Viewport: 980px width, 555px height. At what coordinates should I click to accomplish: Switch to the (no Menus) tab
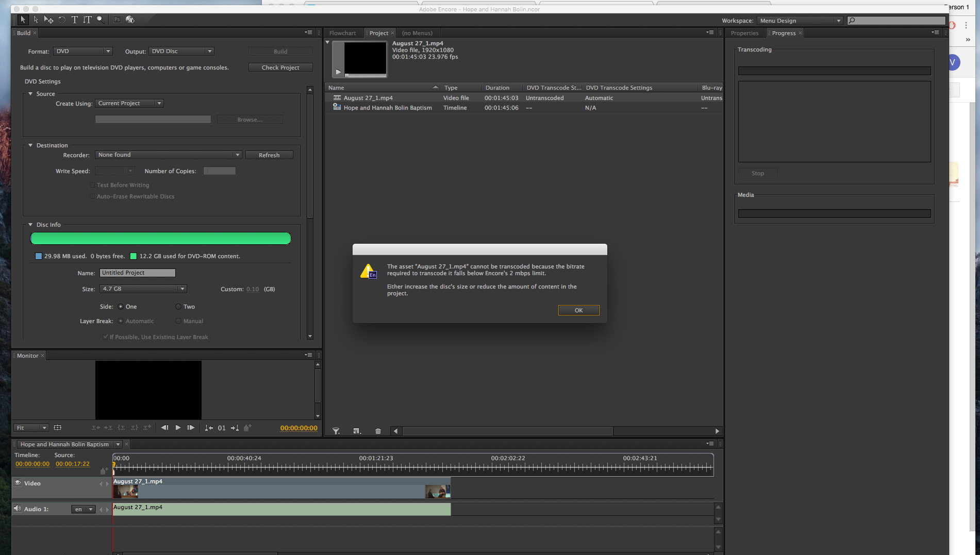(417, 33)
